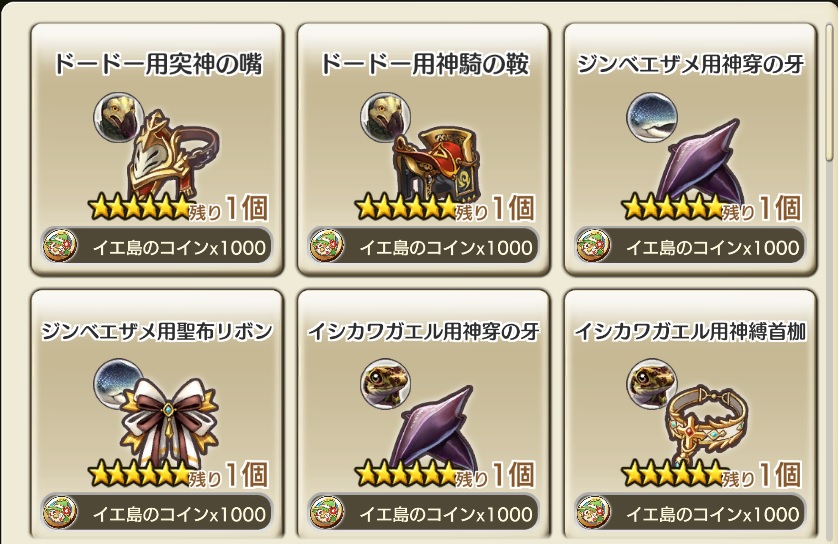Click whale shark portrait on 神穿の牙 card

coord(651,117)
